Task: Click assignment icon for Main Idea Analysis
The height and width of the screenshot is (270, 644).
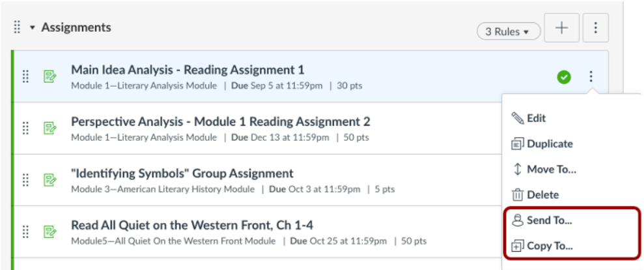Action: pyautogui.click(x=49, y=76)
